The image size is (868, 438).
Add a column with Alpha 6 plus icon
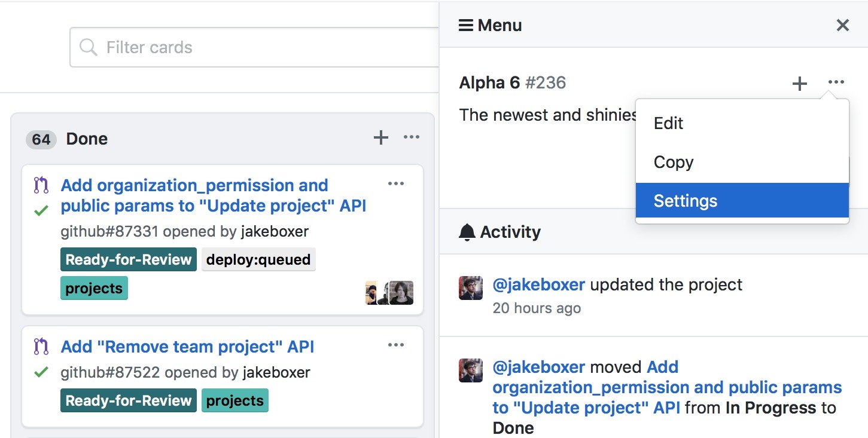point(799,84)
